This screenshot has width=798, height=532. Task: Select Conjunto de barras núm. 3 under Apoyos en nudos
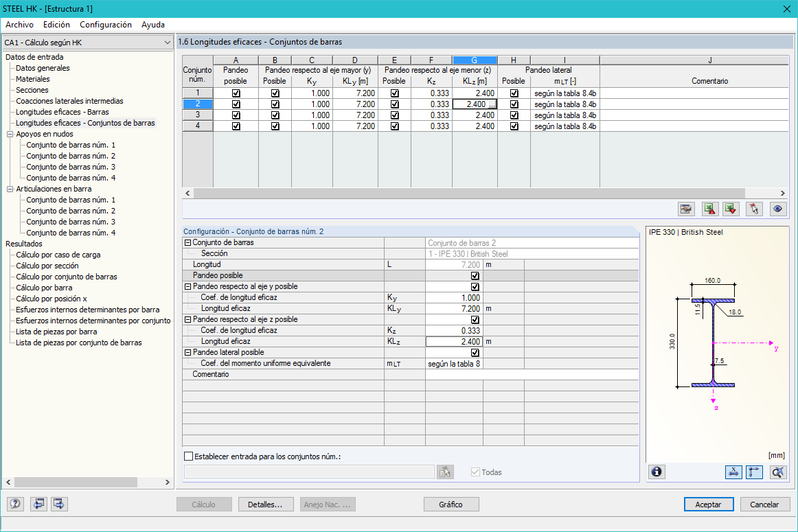pos(71,167)
